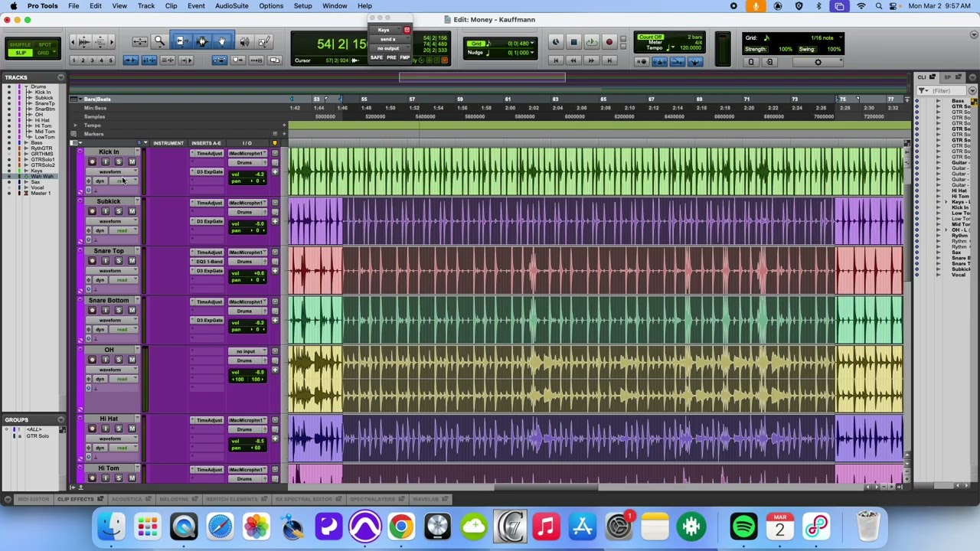
Task: Select the Grabber hand tool
Action: coord(221,42)
